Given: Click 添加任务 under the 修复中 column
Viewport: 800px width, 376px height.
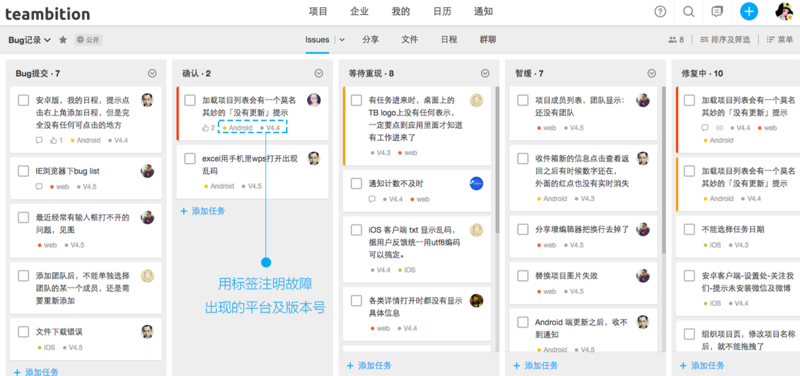Looking at the screenshot, I should click(702, 365).
